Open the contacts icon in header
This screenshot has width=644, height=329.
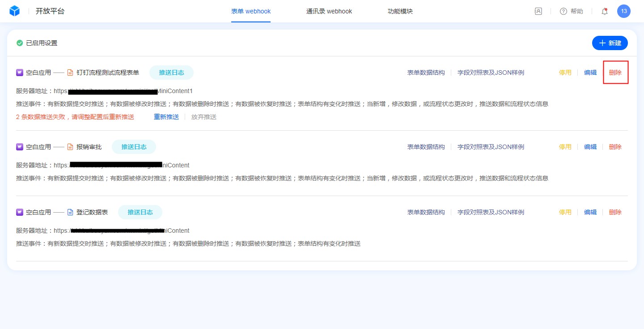pyautogui.click(x=538, y=11)
